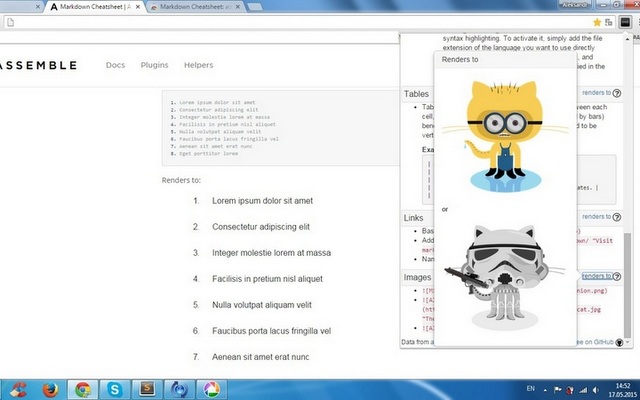The width and height of the screenshot is (640, 400).
Task: Open a new browser tab
Action: (x=255, y=7)
